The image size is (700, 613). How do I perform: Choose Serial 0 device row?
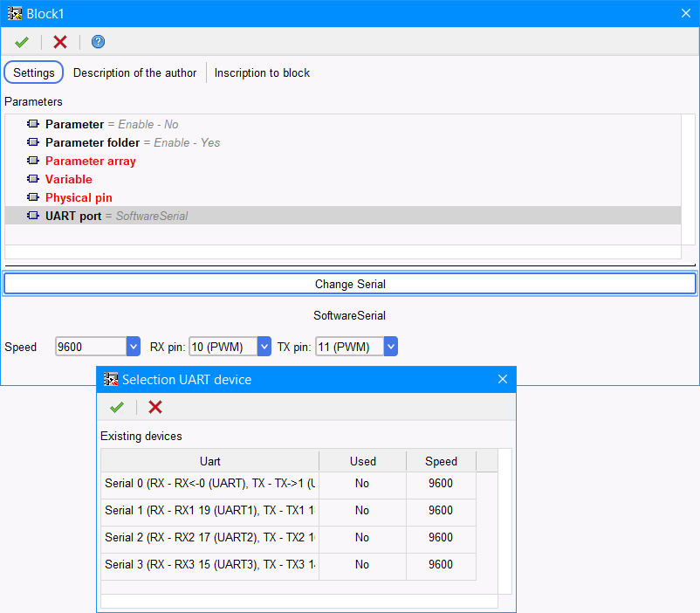(209, 483)
